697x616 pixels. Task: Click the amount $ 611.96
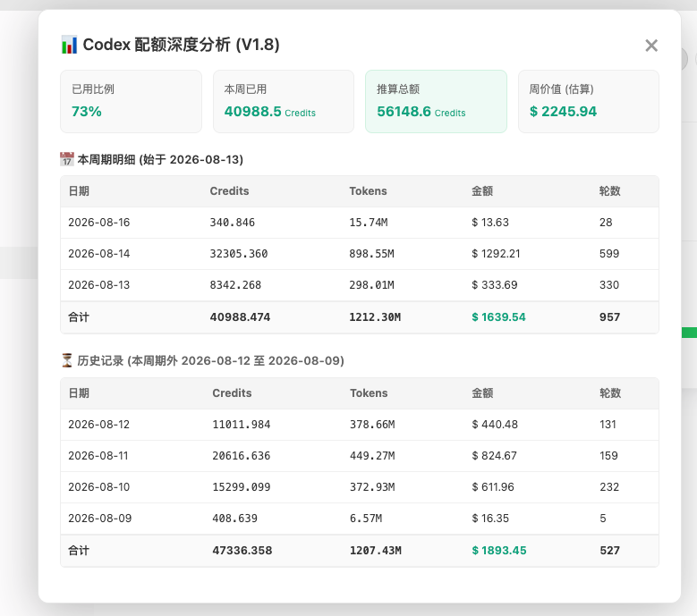[x=493, y=486]
